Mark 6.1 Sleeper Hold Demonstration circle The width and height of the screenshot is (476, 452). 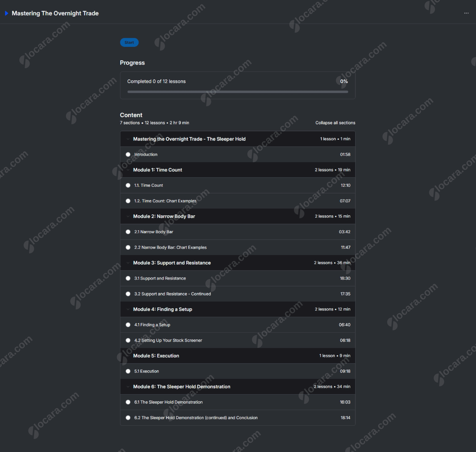click(128, 402)
